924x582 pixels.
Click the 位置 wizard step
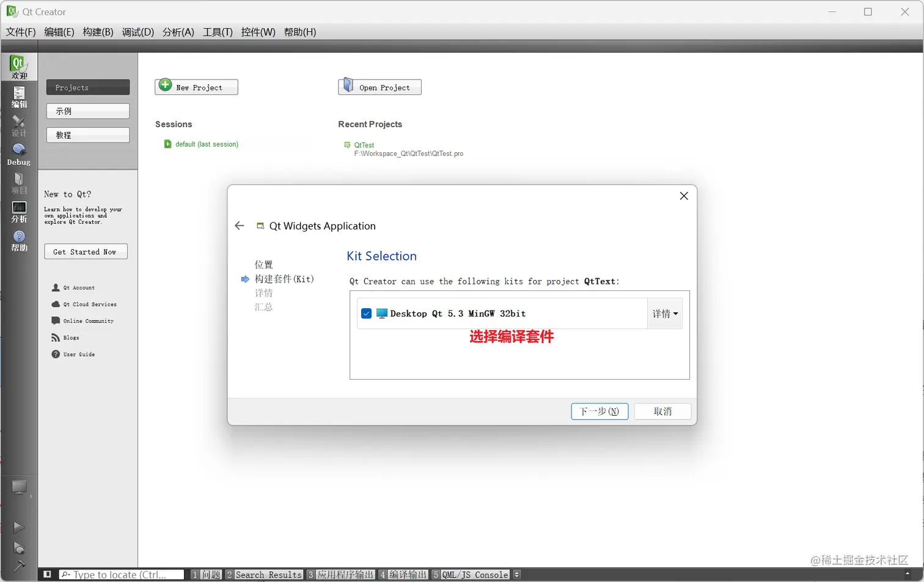pos(264,265)
